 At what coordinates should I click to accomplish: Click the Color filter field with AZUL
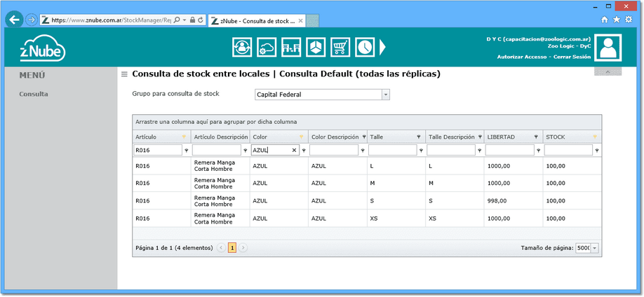(275, 150)
